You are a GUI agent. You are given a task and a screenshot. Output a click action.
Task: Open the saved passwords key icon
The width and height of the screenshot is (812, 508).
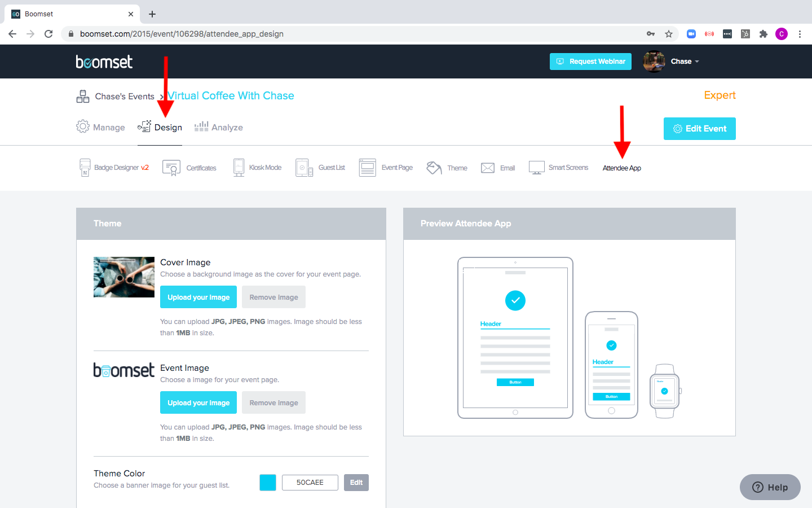pyautogui.click(x=651, y=34)
